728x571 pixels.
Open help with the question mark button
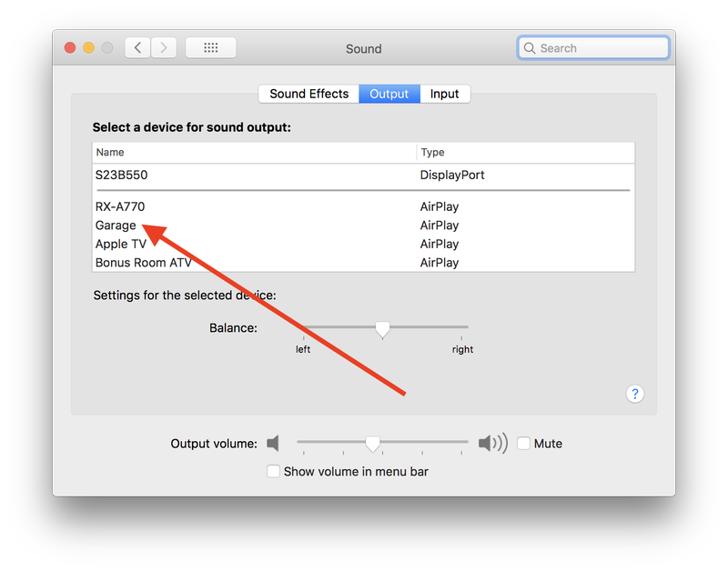pyautogui.click(x=634, y=394)
